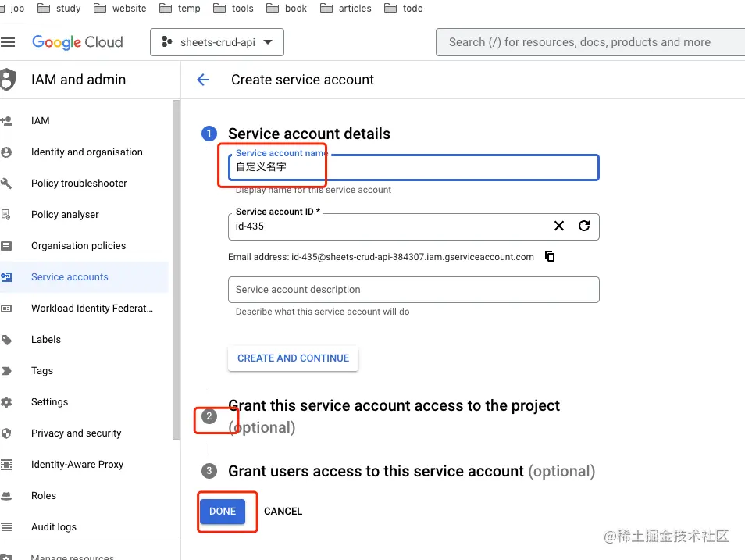Image resolution: width=745 pixels, height=560 pixels.
Task: Open the sheets-crud-api project selector
Action: pos(216,43)
